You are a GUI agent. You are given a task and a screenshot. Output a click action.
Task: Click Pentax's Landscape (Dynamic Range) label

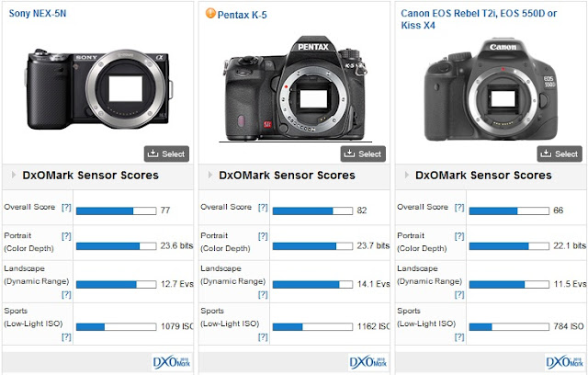[x=232, y=275]
